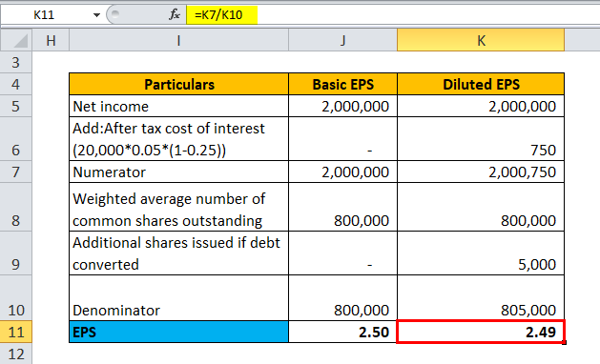Viewport: 600px width, 364px height.
Task: Click Diluted EPS net income 2,000,000
Action: (x=481, y=106)
